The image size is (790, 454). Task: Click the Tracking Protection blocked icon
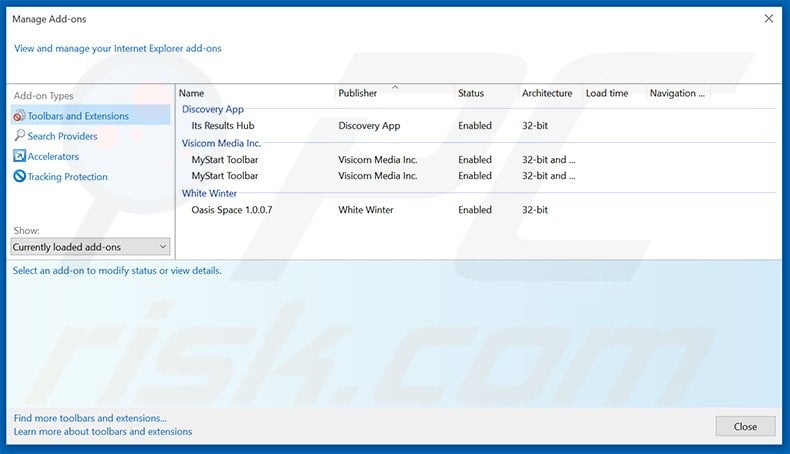coord(19,176)
